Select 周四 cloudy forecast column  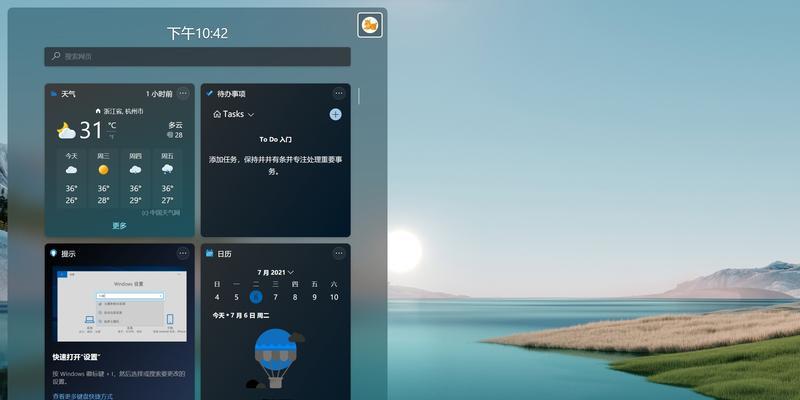[x=135, y=178]
